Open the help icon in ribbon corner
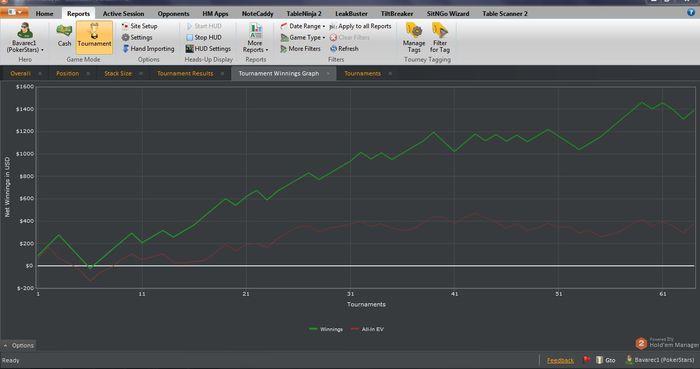This screenshot has height=369, width=700. pyautogui.click(x=691, y=13)
